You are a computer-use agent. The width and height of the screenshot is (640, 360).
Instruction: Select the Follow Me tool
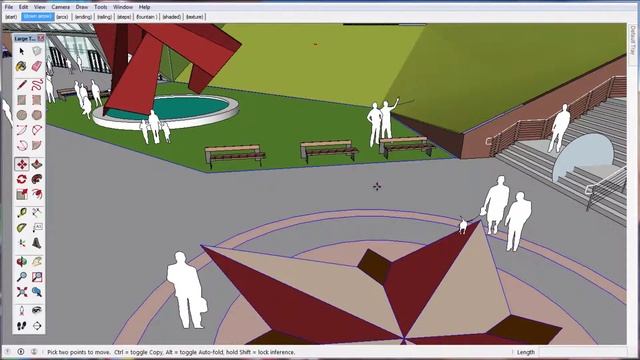[37, 179]
